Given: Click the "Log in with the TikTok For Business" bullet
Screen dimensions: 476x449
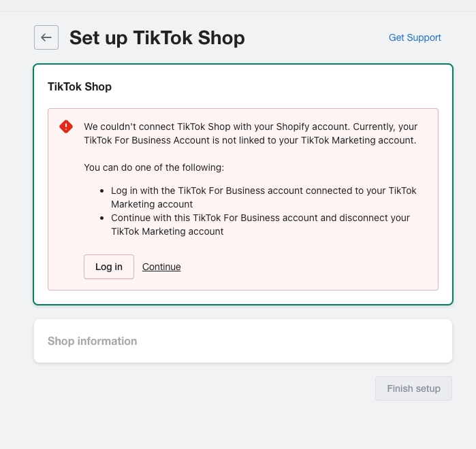Looking at the screenshot, I should [264, 190].
